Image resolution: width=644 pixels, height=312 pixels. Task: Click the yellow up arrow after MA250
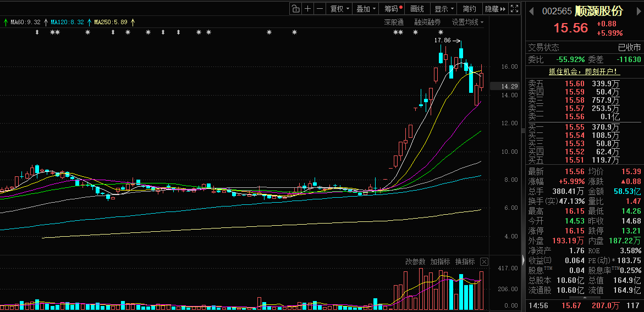(133, 22)
